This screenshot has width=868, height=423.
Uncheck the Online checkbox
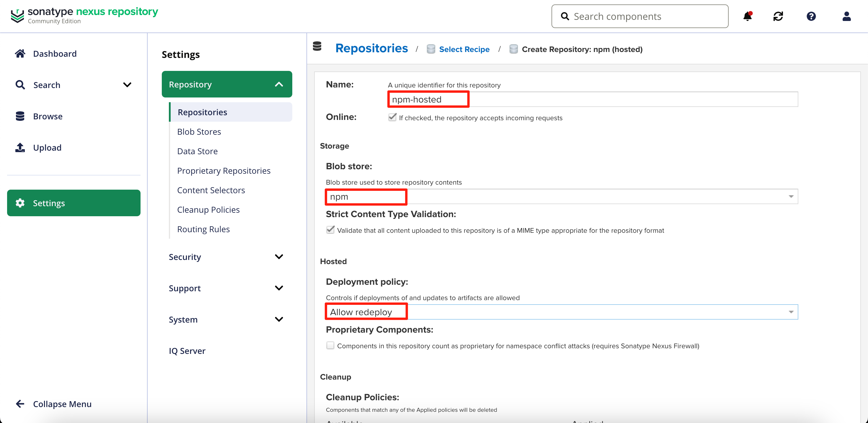[x=392, y=117]
